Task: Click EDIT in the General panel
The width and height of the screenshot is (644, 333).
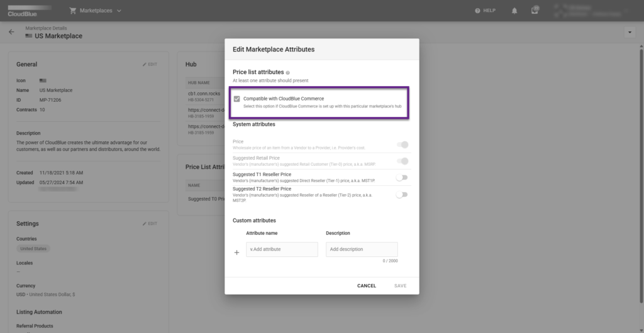Action: (x=150, y=64)
